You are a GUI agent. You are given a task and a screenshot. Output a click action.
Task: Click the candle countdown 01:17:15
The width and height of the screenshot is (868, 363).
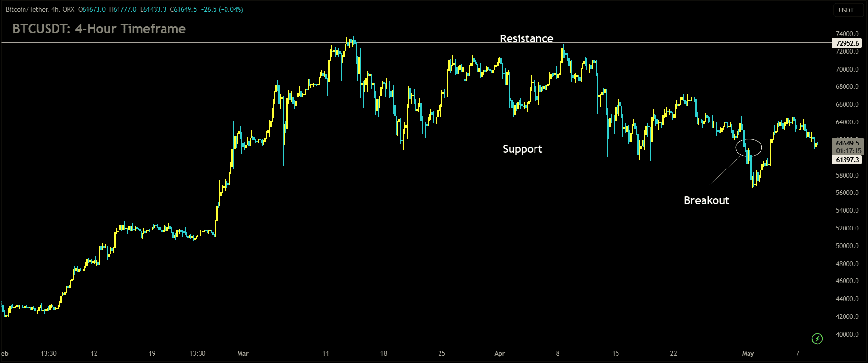[848, 151]
